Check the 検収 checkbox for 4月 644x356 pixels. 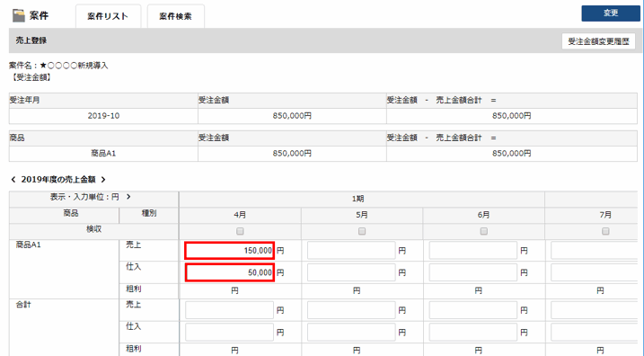click(x=241, y=231)
